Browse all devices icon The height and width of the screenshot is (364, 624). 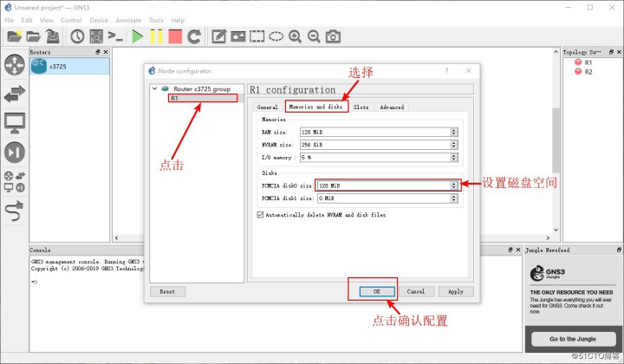click(x=15, y=182)
